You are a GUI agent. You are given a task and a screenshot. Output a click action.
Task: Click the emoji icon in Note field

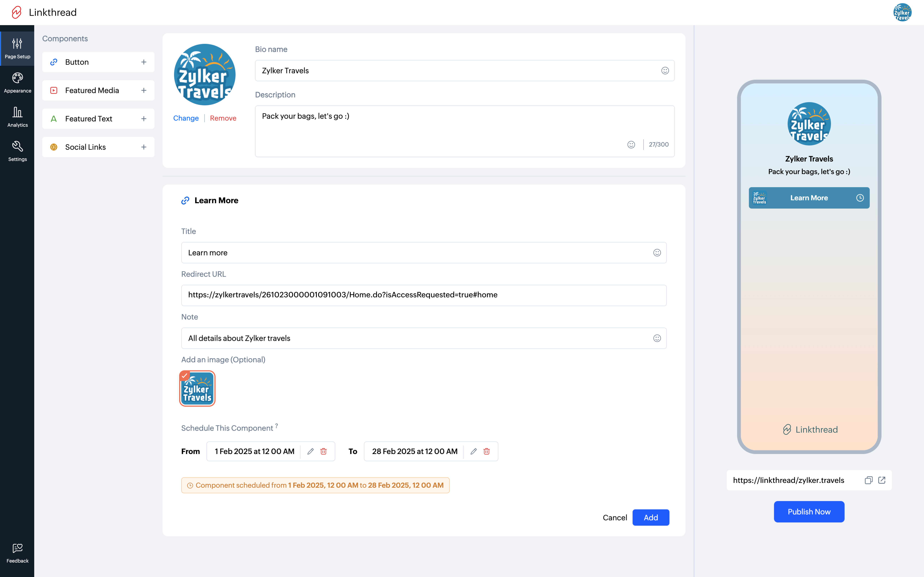click(657, 338)
